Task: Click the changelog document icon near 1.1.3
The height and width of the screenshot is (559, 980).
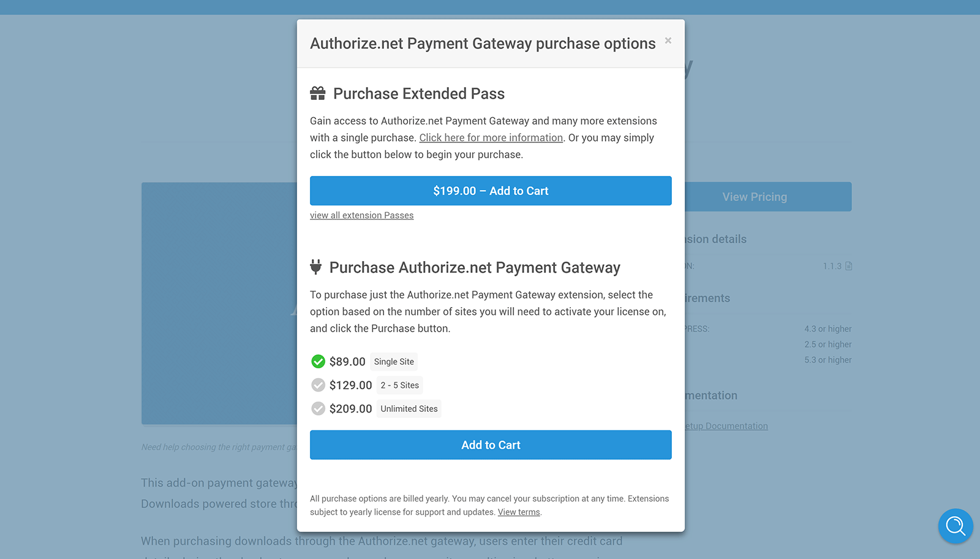Action: [x=848, y=266]
